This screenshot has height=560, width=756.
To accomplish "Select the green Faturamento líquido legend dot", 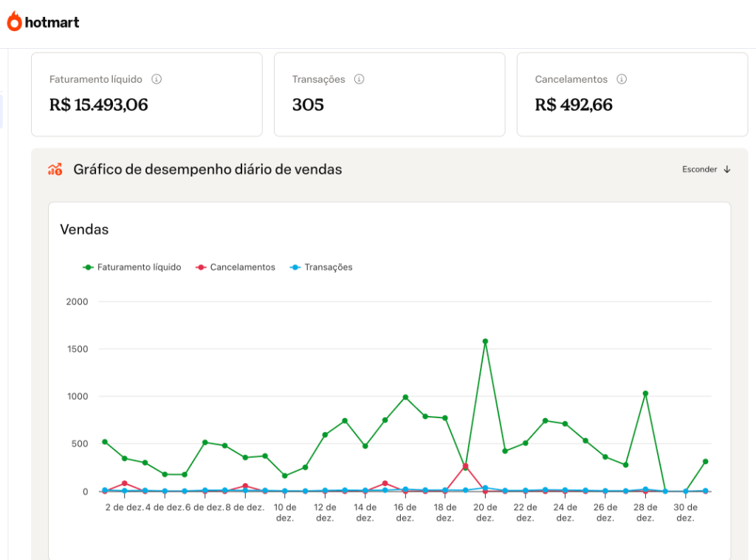I will coord(88,267).
